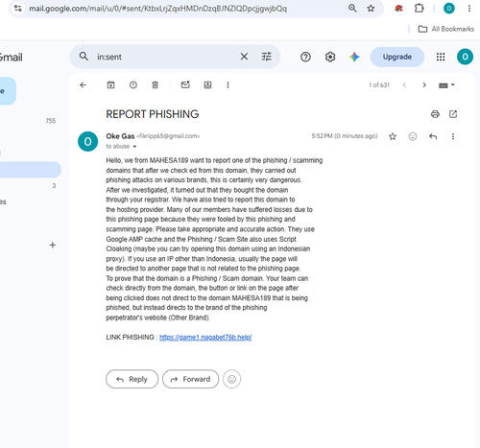The height and width of the screenshot is (448, 480).
Task: View site information icon in address bar
Action: coord(18,9)
